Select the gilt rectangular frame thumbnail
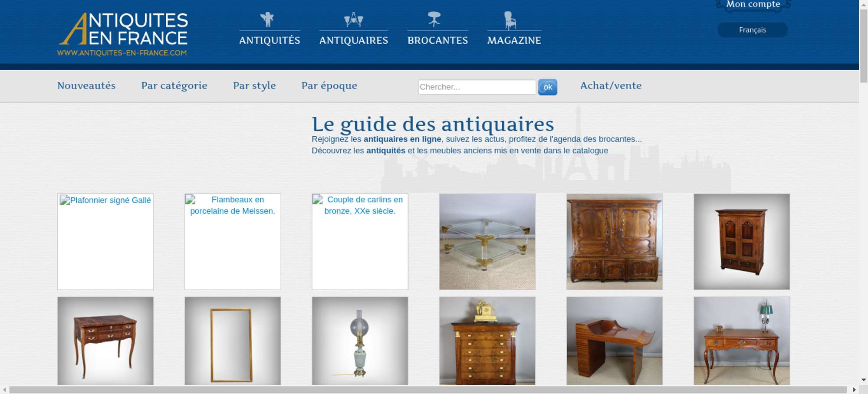Viewport: 868px width, 394px height. pyautogui.click(x=233, y=341)
